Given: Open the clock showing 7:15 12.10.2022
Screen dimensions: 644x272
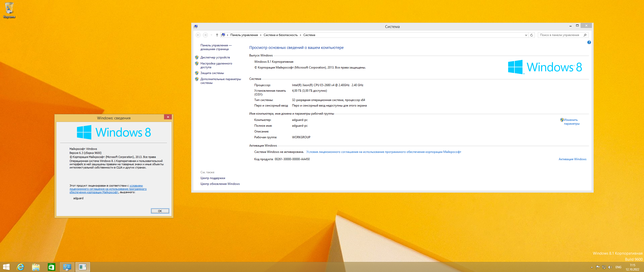Looking at the screenshot, I should pos(632,267).
